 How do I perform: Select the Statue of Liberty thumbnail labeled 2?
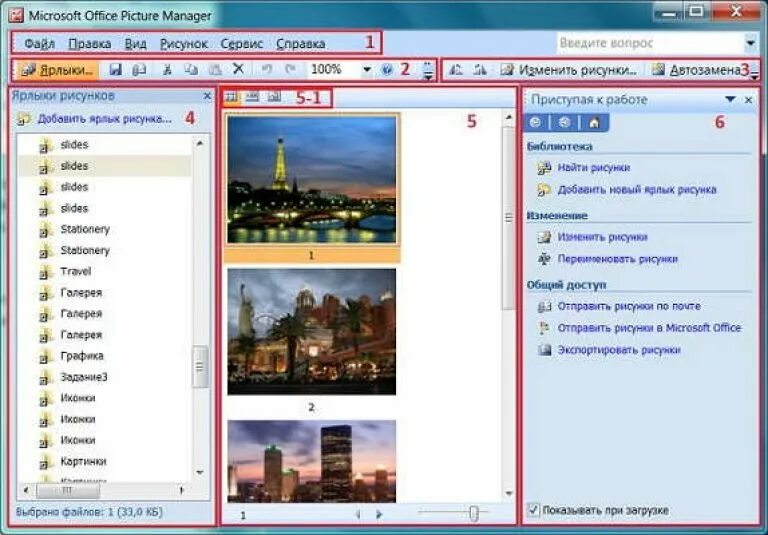coord(312,332)
